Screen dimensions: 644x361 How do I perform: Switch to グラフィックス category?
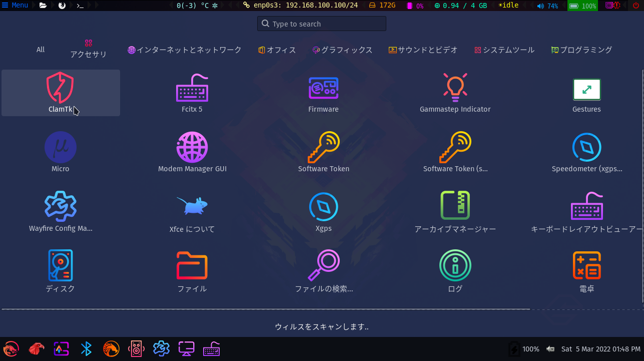(x=342, y=50)
